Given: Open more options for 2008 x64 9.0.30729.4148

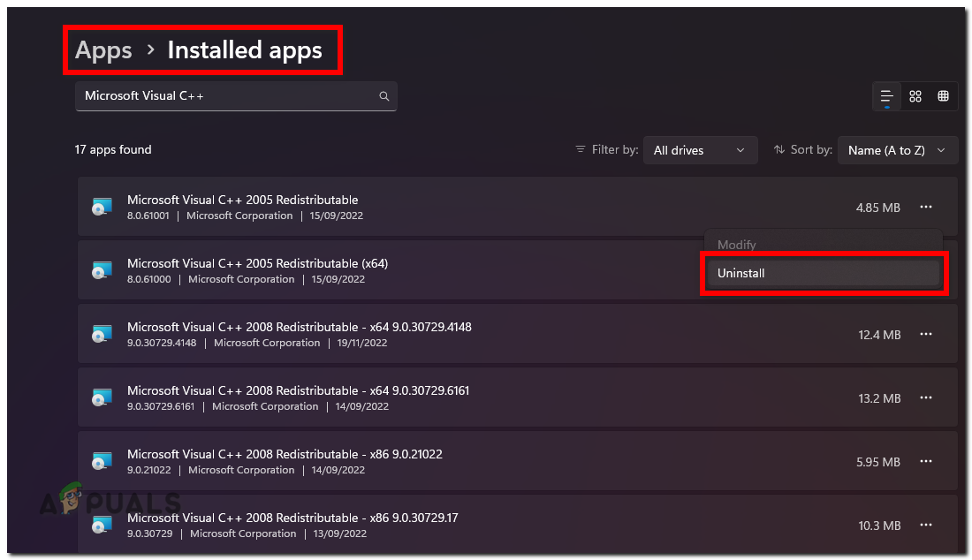Looking at the screenshot, I should point(925,335).
